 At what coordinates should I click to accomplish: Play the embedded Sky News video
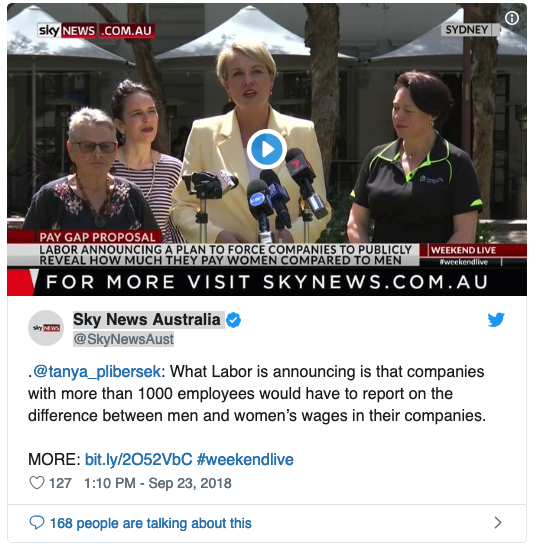266,149
